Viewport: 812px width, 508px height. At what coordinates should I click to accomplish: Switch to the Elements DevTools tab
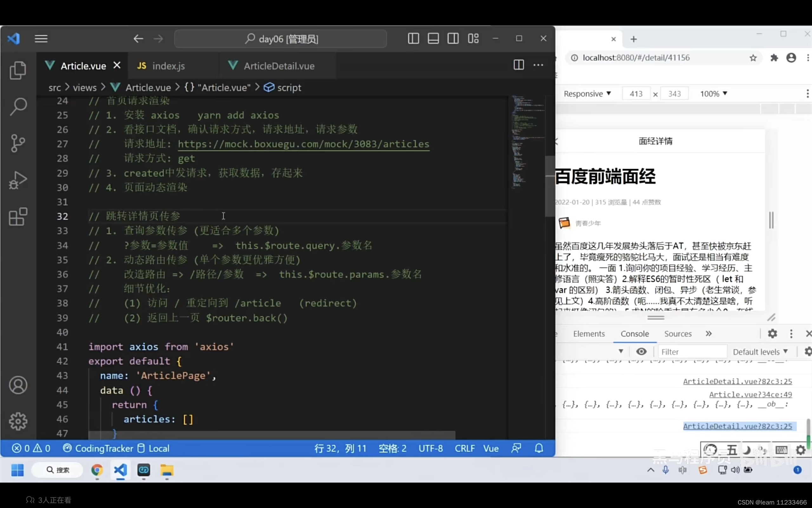[588, 334]
